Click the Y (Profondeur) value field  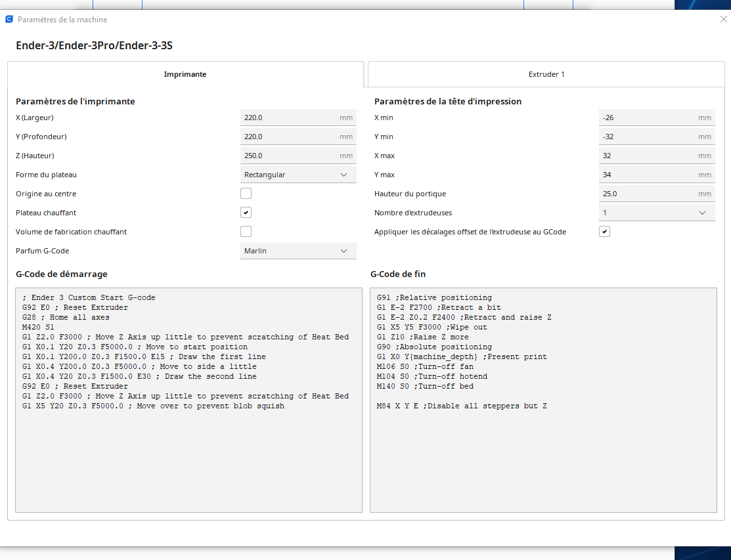tap(298, 137)
